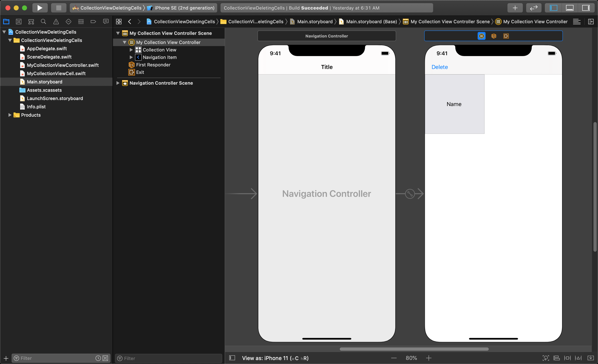
Task: Toggle the document outline panel
Action: click(x=232, y=358)
